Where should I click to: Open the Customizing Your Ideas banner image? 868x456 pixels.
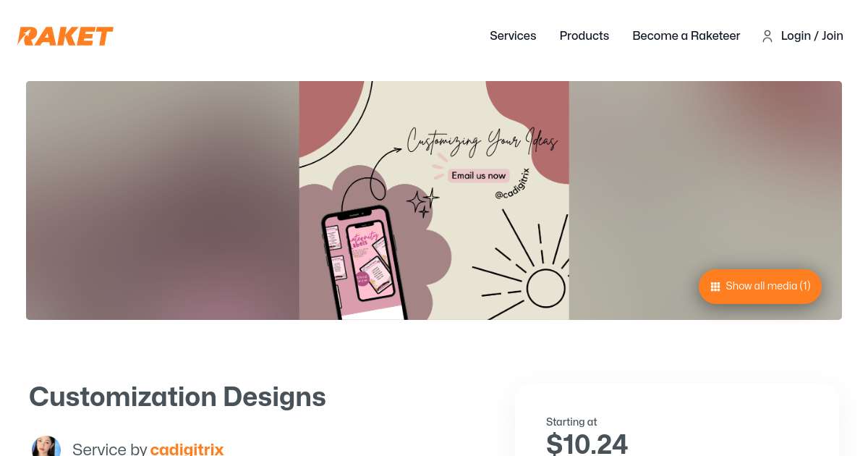pos(434,200)
